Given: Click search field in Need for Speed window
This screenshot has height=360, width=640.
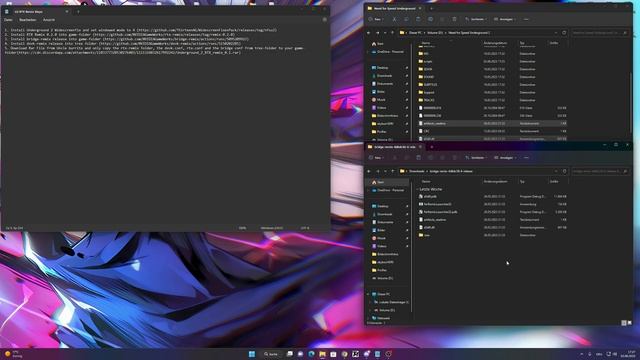Looking at the screenshot, I should point(600,33).
